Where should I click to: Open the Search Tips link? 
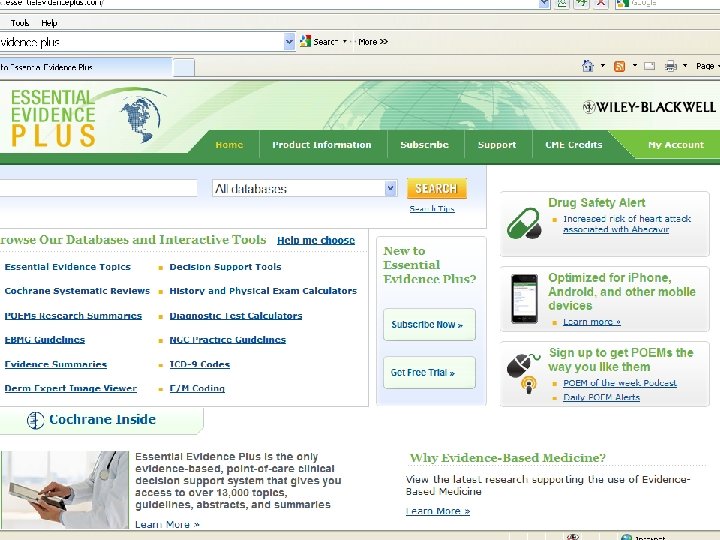pyautogui.click(x=432, y=209)
